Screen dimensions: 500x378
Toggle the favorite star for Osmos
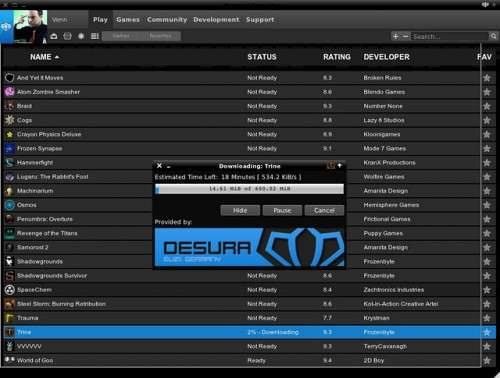(x=487, y=205)
